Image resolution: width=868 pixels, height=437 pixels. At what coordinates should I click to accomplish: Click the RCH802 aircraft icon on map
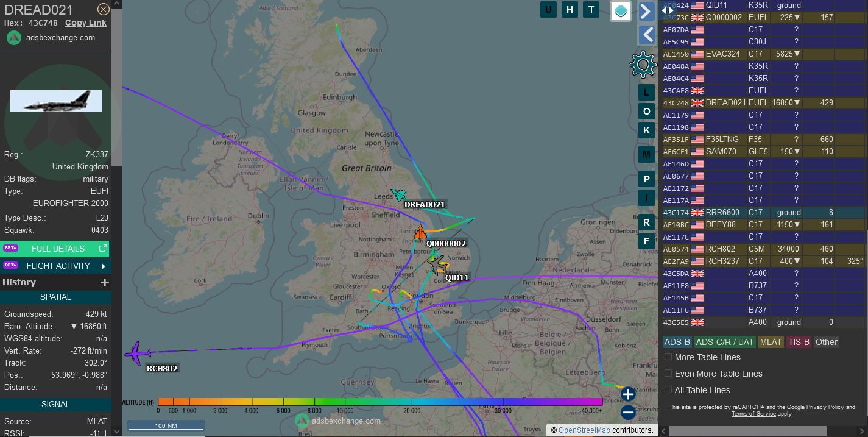tap(138, 352)
